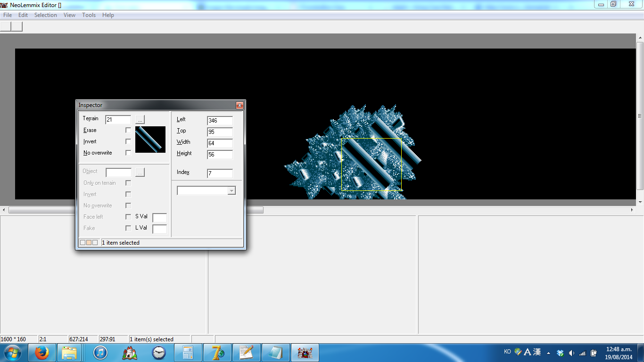Viewport: 644px width, 362px height.
Task: Open Windows Explorer folder icon
Action: tap(70, 353)
